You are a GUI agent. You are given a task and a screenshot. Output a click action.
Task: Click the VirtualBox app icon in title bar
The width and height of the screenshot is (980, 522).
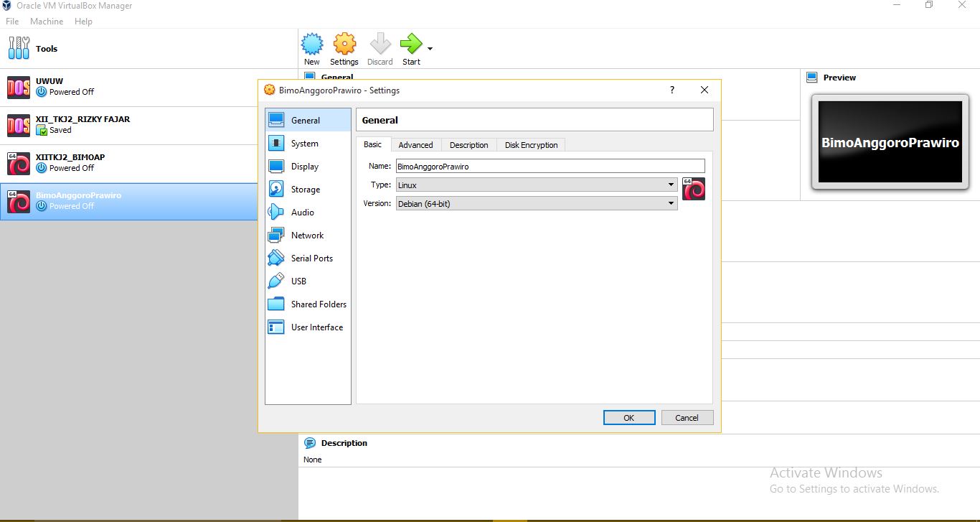click(x=7, y=6)
